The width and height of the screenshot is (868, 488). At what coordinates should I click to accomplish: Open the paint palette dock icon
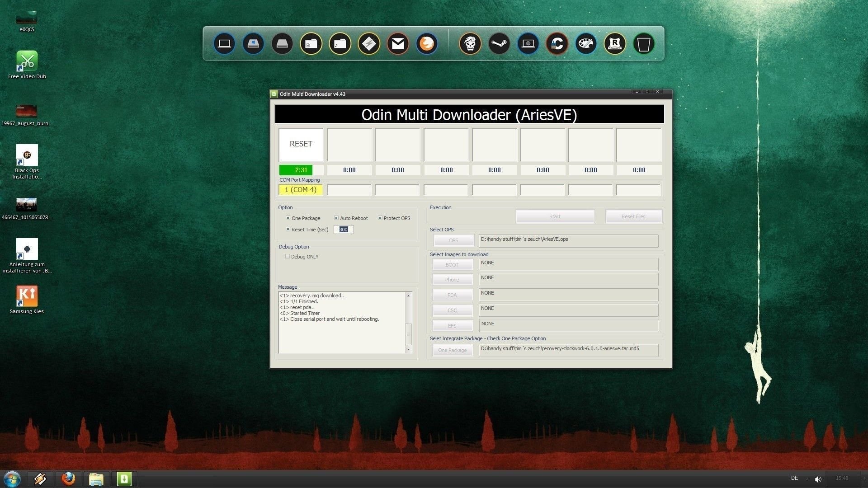586,44
